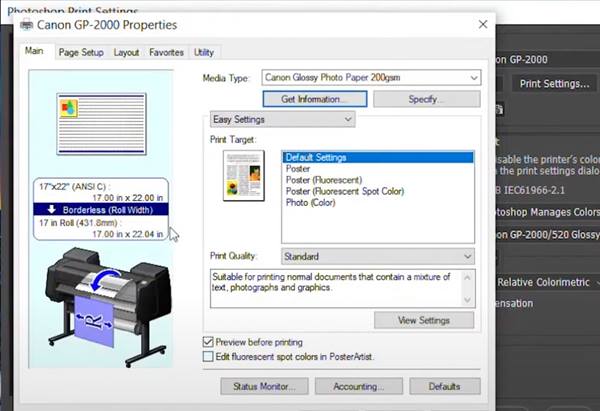This screenshot has height=411, width=600.
Task: Open the Favorites tab
Action: coord(166,52)
